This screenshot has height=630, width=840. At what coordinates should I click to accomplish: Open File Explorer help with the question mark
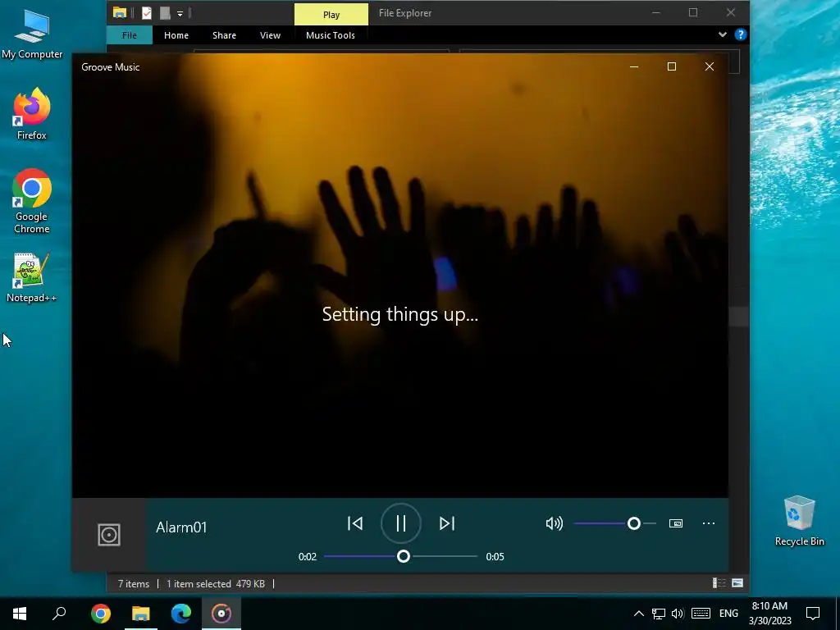pos(741,34)
